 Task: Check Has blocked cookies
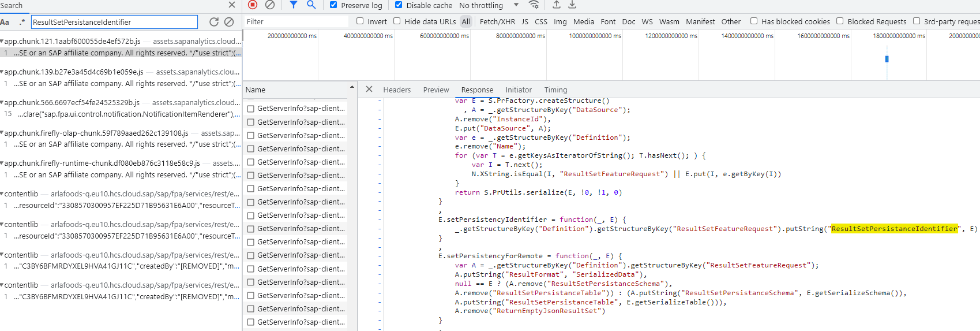pyautogui.click(x=754, y=21)
